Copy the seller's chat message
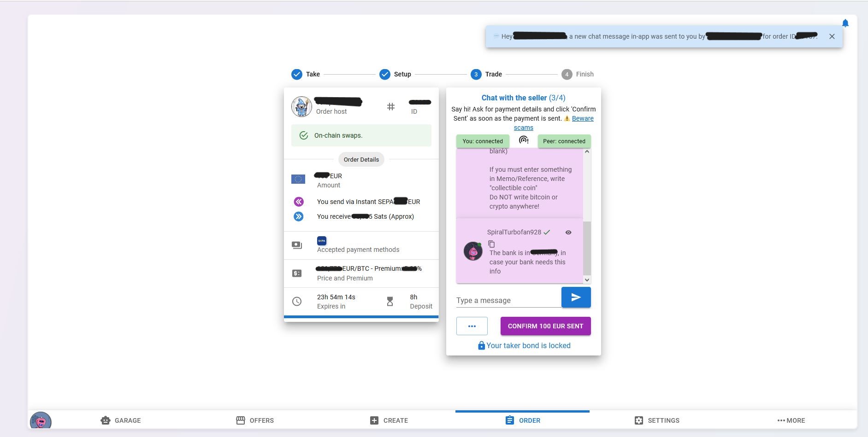Viewport: 868px width, 437px height. click(x=492, y=244)
